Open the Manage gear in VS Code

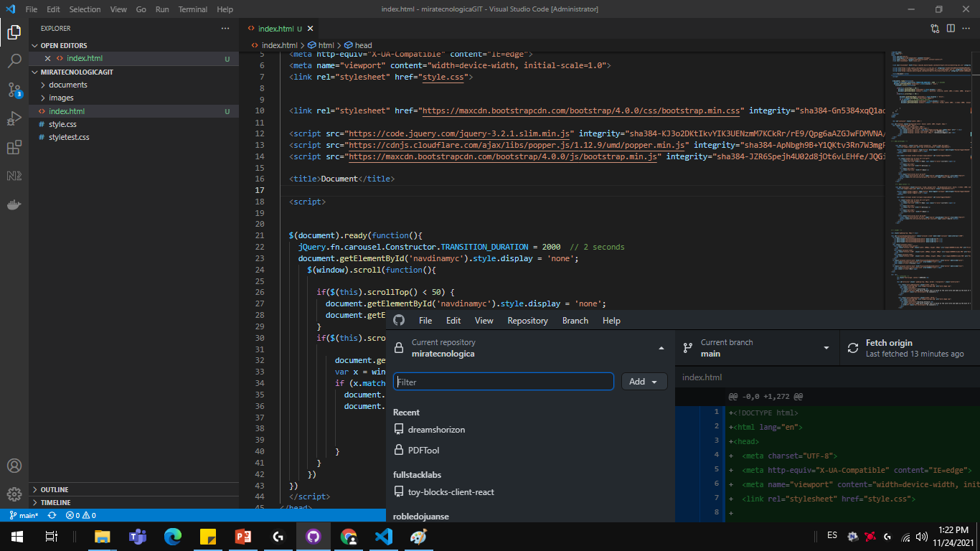pos(14,494)
